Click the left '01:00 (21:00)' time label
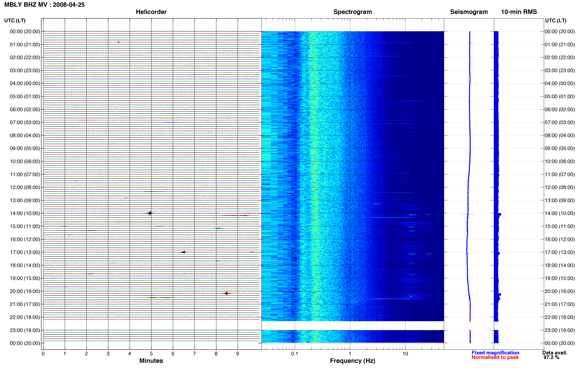This screenshot has height=368, width=588. point(25,45)
